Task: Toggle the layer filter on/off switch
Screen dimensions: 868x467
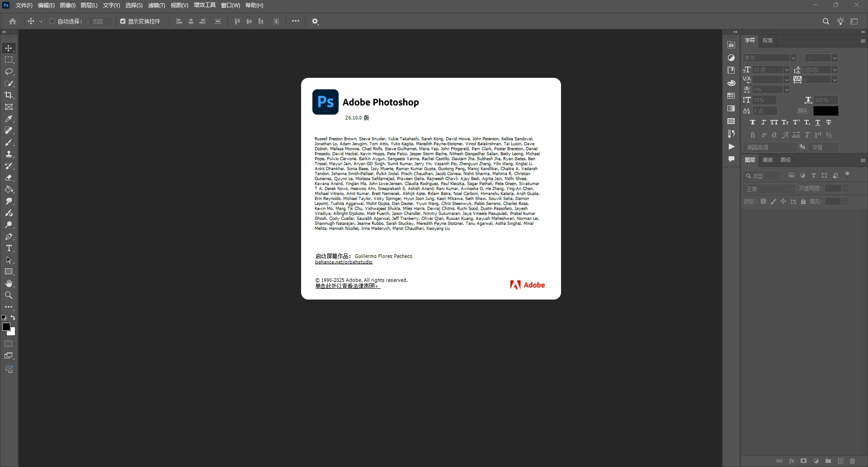Action: point(847,174)
